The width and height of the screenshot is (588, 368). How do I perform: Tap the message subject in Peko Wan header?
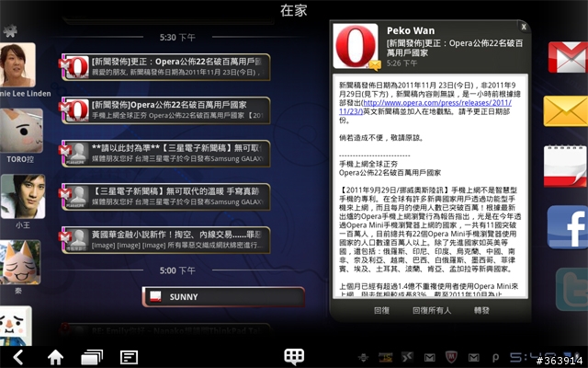455,48
